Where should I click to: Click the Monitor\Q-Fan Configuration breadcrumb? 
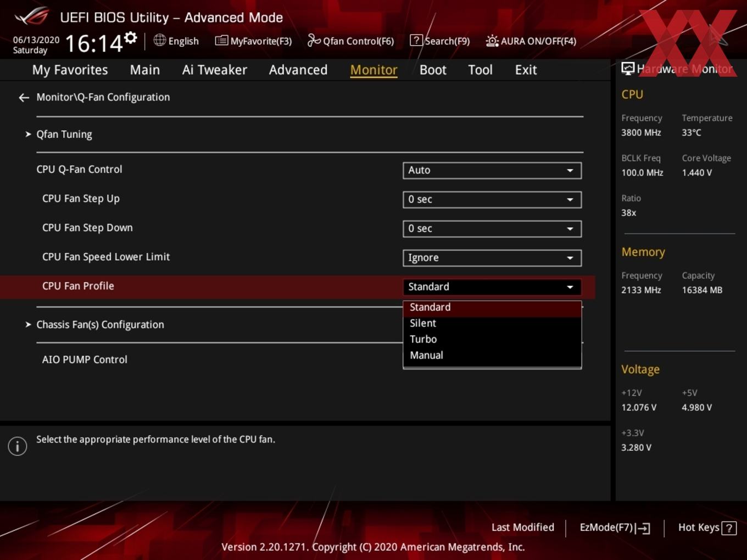(x=103, y=97)
